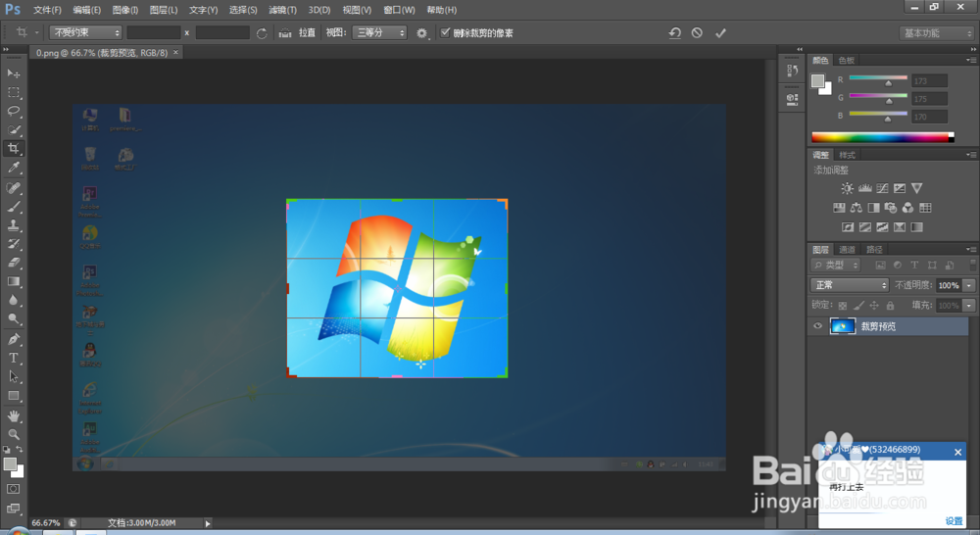Close the chat notification popup

click(957, 452)
